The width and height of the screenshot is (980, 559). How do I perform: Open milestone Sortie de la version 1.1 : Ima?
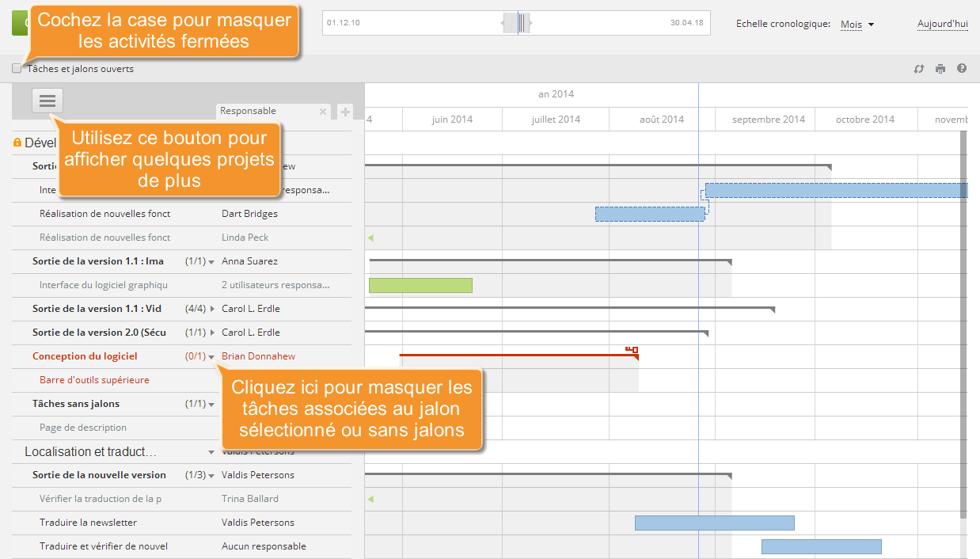pos(98,261)
